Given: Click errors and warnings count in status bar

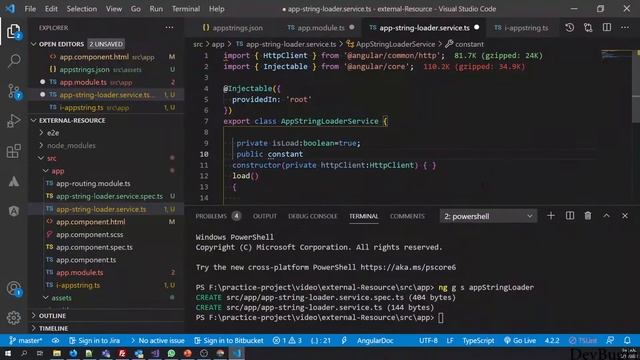Looking at the screenshot, I should coord(287,340).
